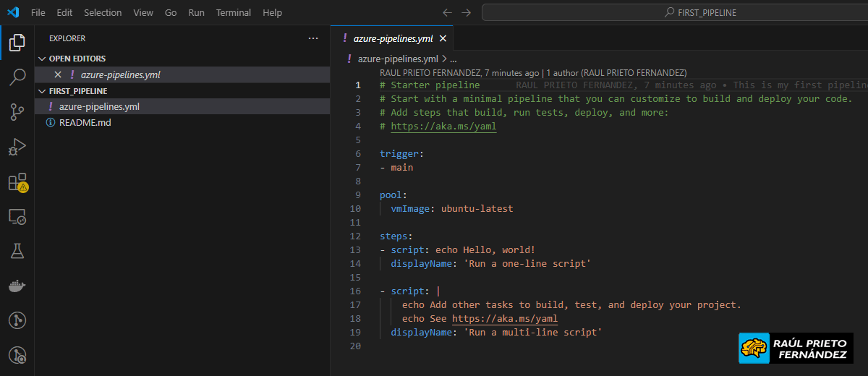Click azure-pipelines.yml in the breadcrumb bar
The height and width of the screenshot is (376, 868).
(x=397, y=59)
